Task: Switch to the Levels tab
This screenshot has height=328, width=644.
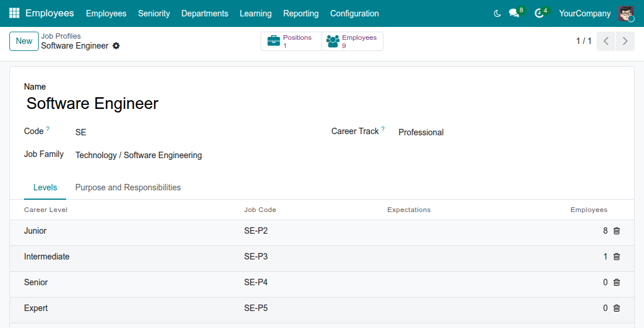Action: pos(45,188)
